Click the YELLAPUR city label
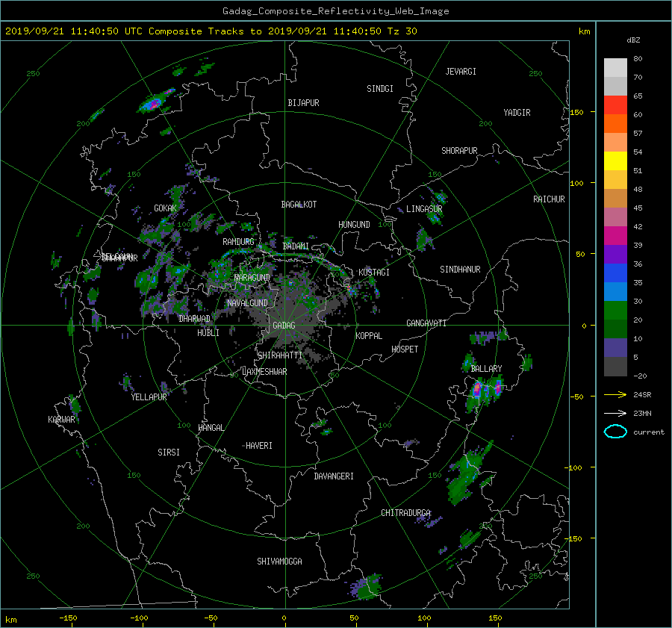672x628 pixels. pos(149,397)
